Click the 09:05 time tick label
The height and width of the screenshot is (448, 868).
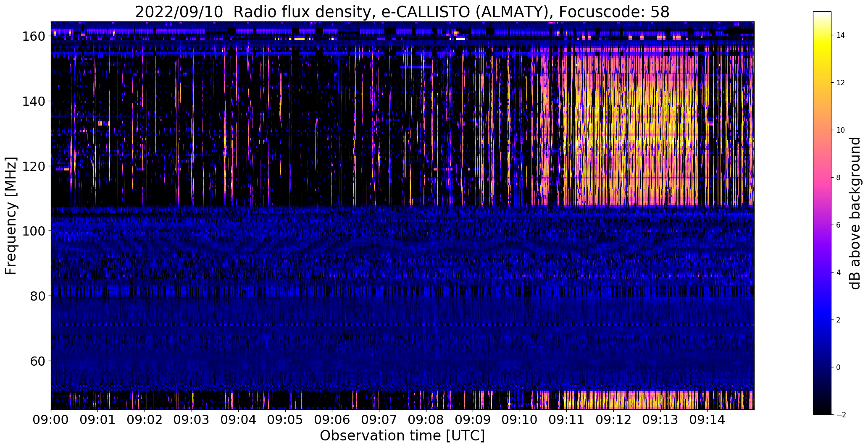[x=285, y=419]
